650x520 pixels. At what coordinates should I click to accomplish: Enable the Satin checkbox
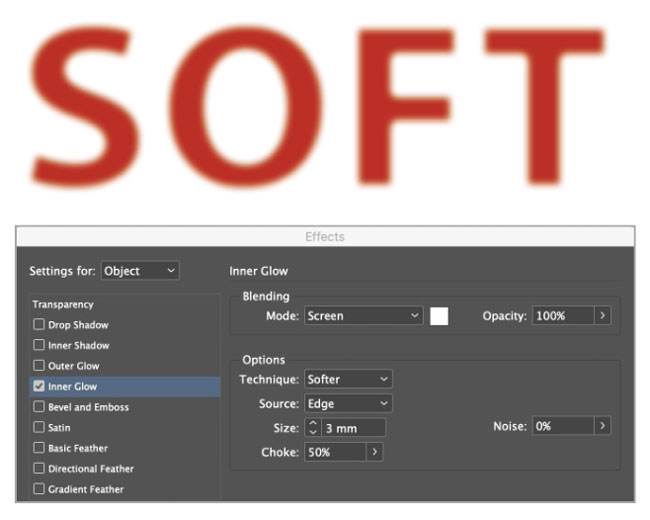point(39,427)
